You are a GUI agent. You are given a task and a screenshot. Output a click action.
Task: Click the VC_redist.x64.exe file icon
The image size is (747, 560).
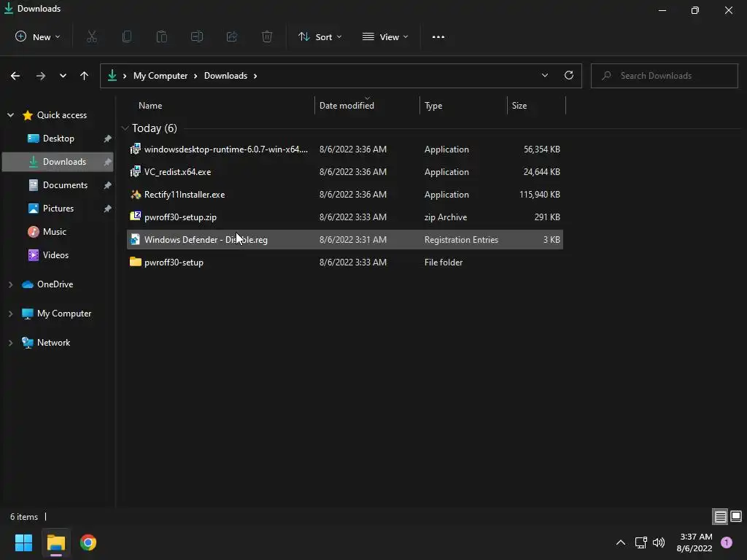click(136, 171)
